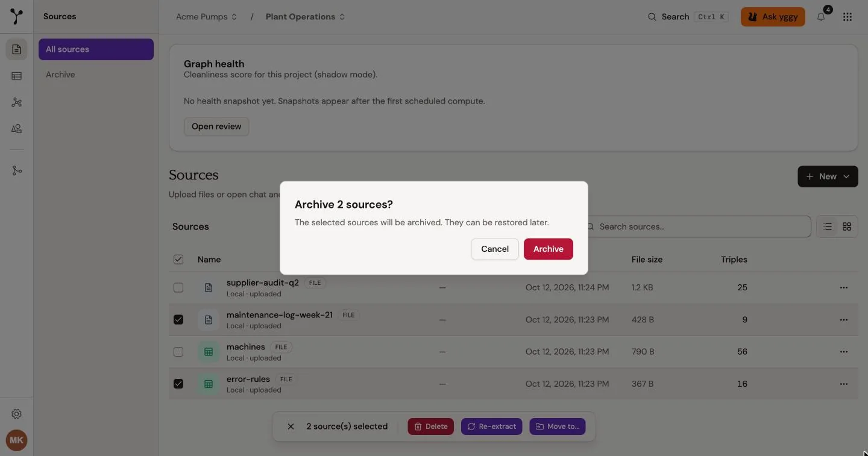Click the error-rules file name
868x456 pixels.
pos(248,379)
